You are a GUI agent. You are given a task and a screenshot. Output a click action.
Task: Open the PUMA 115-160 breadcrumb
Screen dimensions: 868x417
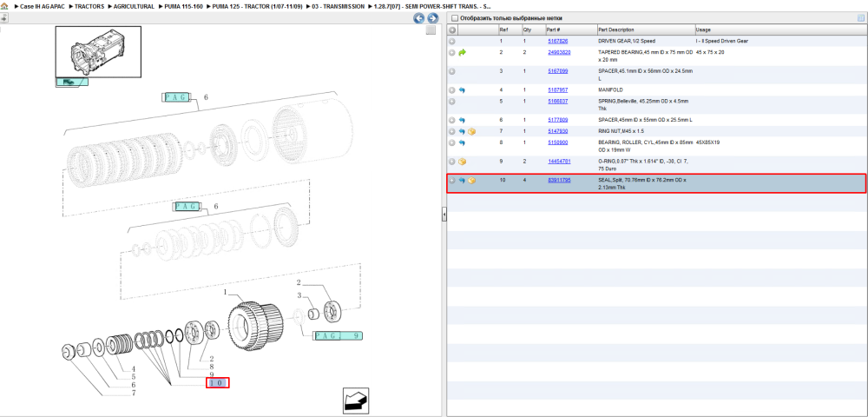[183, 7]
